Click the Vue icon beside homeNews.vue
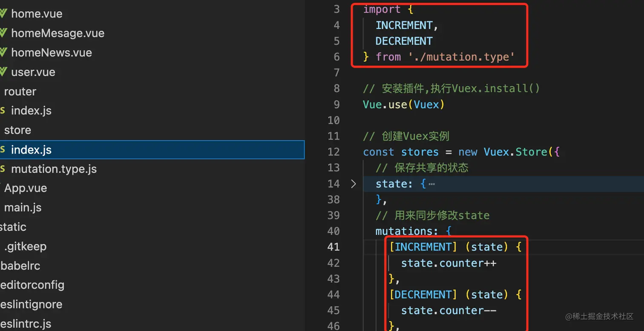The height and width of the screenshot is (331, 644). (x=3, y=53)
